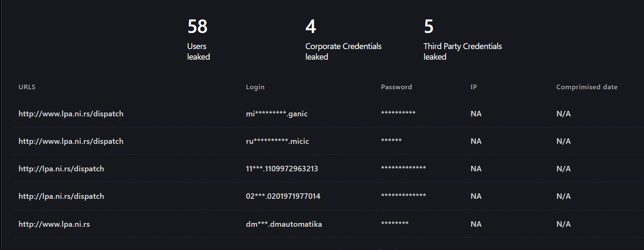Open the lpa.ni.rs/dispatch URL in the 02***.0201971977014 row

tap(61, 196)
